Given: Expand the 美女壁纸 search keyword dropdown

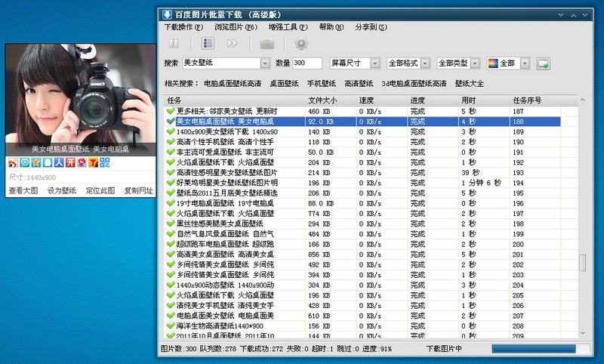Looking at the screenshot, I should pyautogui.click(x=265, y=63).
